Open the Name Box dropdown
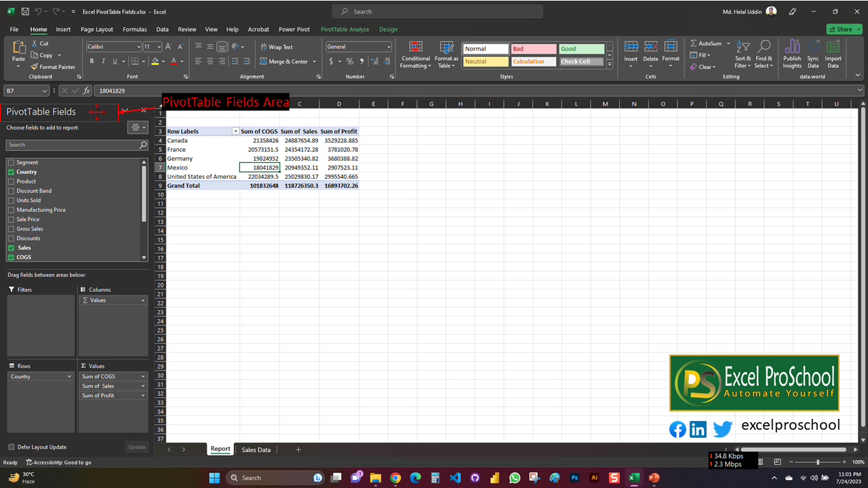The height and width of the screenshot is (488, 868). (45, 90)
